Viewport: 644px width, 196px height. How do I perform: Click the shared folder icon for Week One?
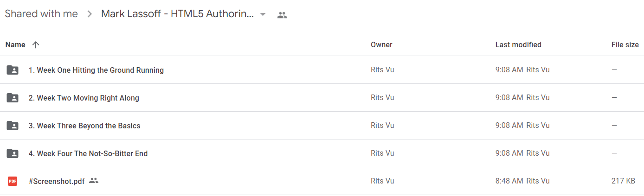click(x=13, y=70)
